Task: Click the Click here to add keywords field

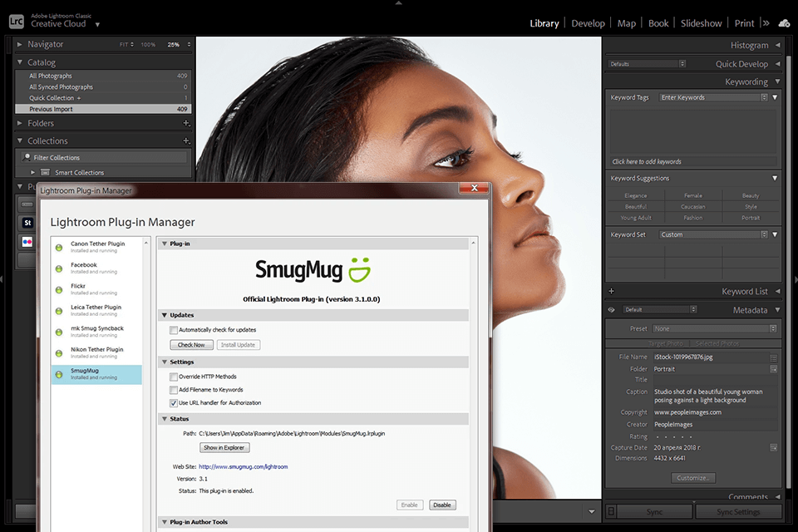Action: click(693, 161)
